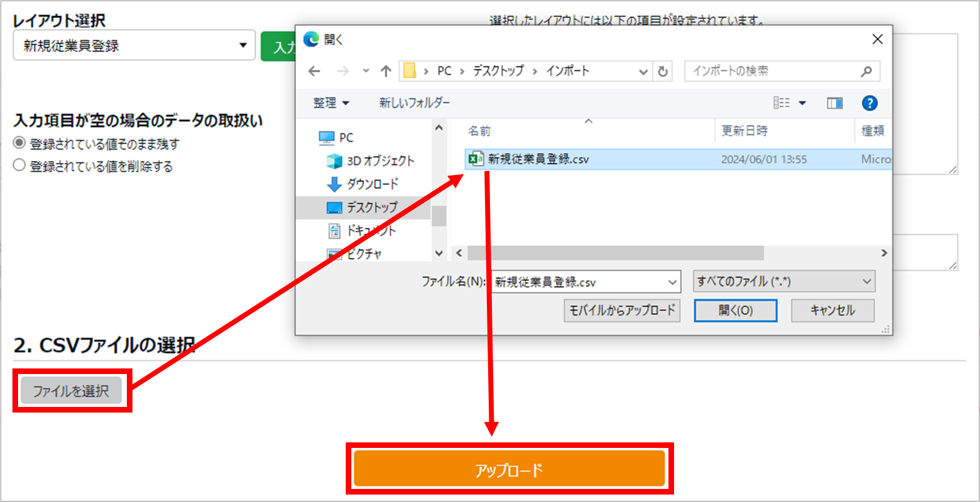Click the search magnifier in the import search box
The height and width of the screenshot is (502, 980).
pyautogui.click(x=866, y=71)
